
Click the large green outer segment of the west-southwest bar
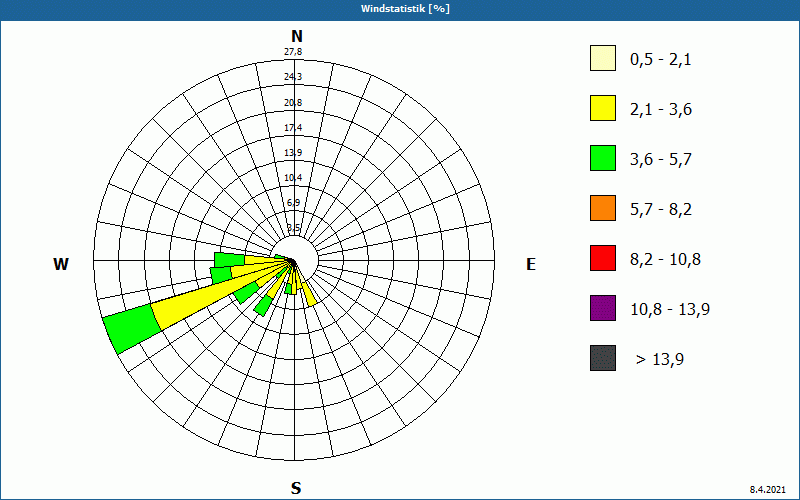point(132,328)
